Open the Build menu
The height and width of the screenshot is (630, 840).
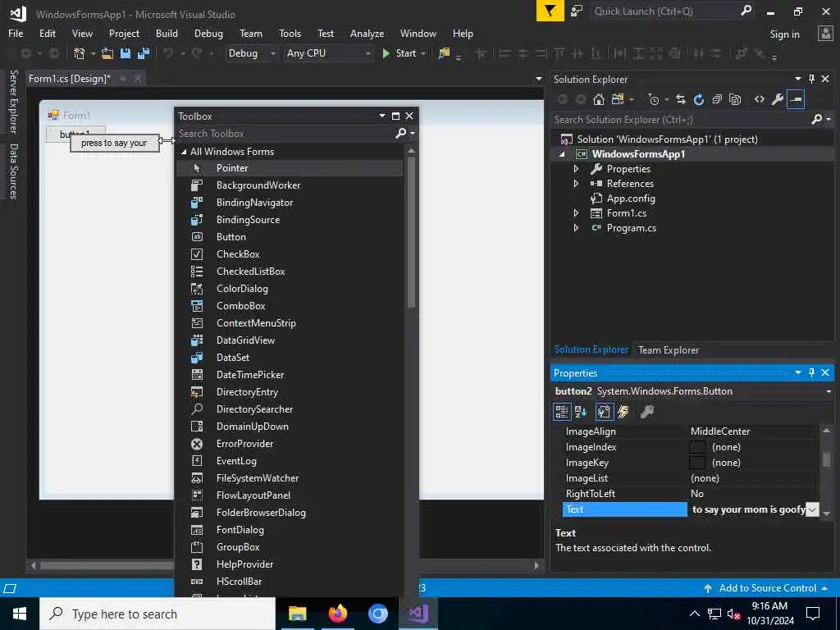click(x=167, y=33)
